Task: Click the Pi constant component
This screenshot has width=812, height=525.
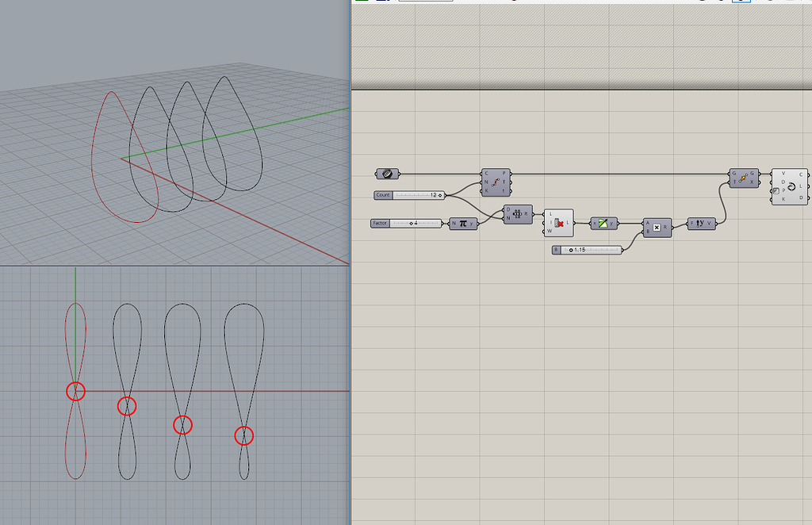Action: click(x=463, y=223)
